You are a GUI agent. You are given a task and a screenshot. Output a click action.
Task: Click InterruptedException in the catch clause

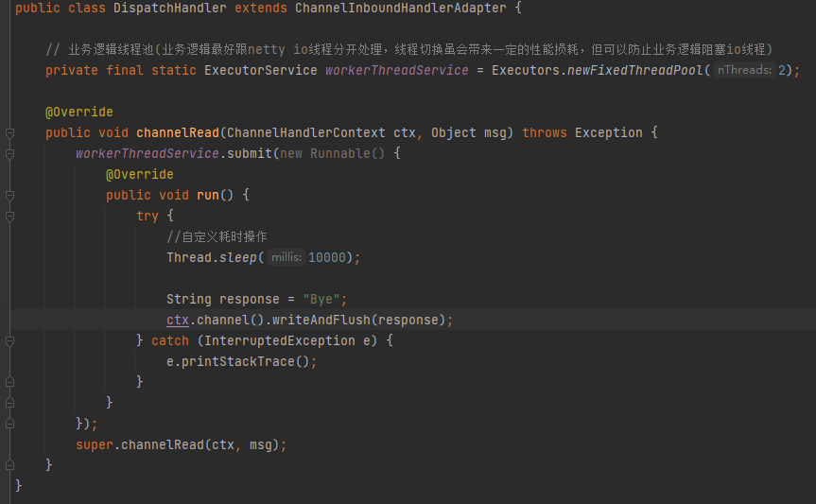(x=280, y=341)
